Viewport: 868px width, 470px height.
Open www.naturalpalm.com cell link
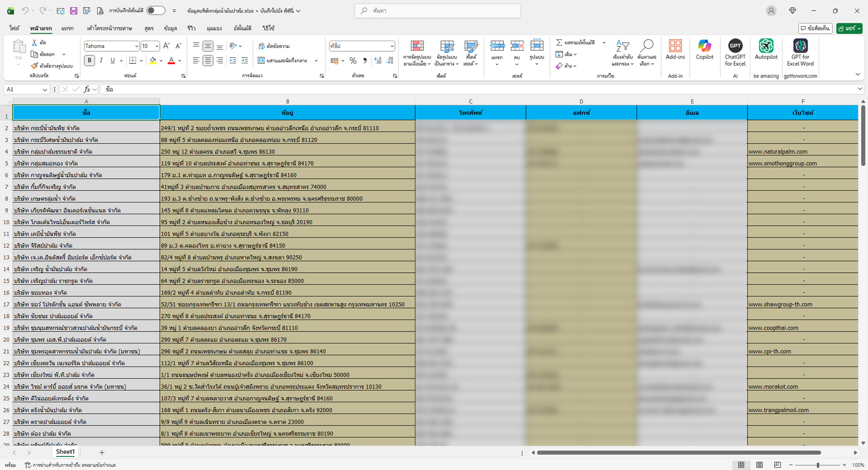coord(778,152)
